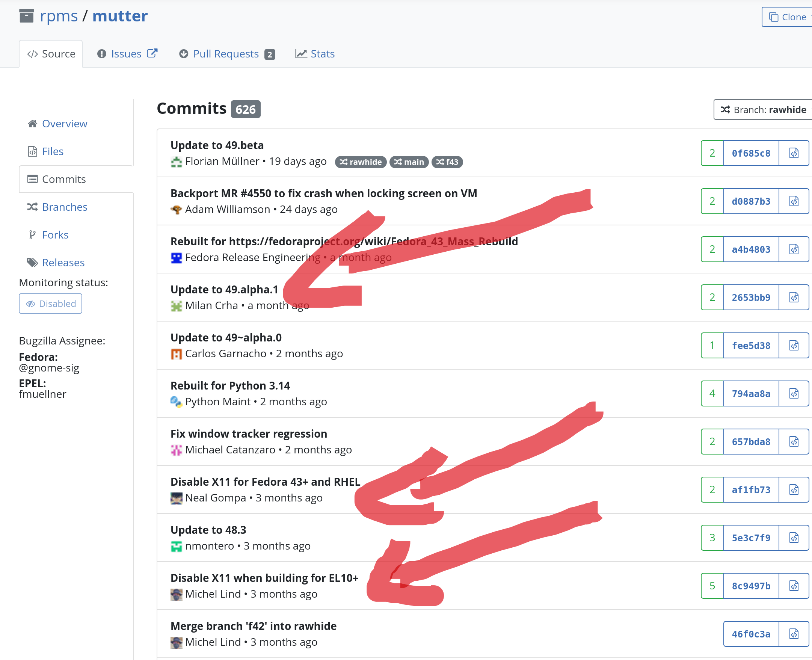The height and width of the screenshot is (660, 812).
Task: View tree for commit 0f685c8
Action: point(794,153)
